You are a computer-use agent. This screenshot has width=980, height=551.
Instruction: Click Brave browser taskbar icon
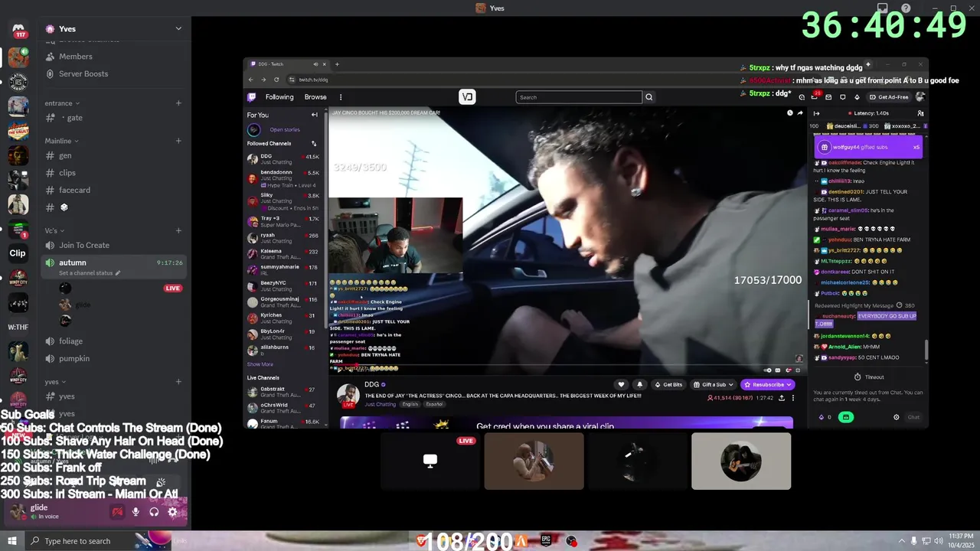tap(420, 541)
